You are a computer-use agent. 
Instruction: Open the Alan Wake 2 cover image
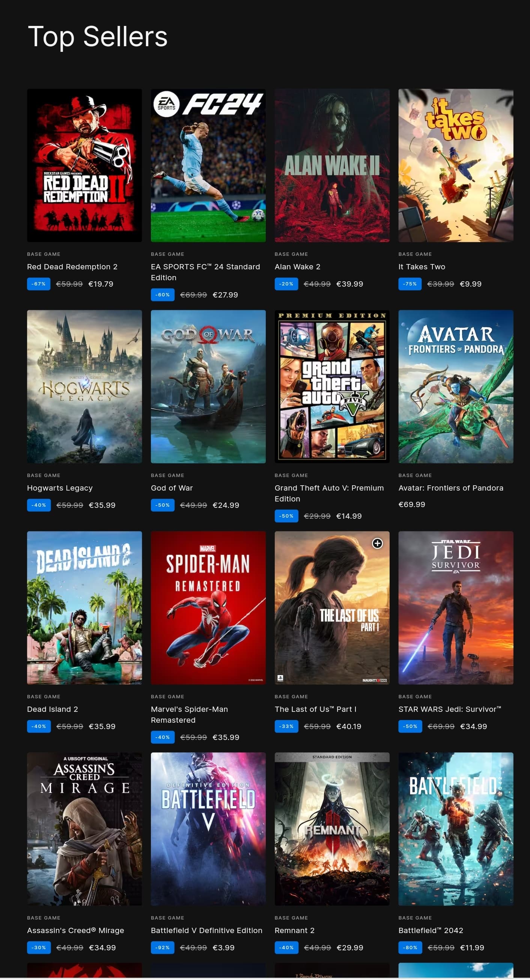point(332,166)
